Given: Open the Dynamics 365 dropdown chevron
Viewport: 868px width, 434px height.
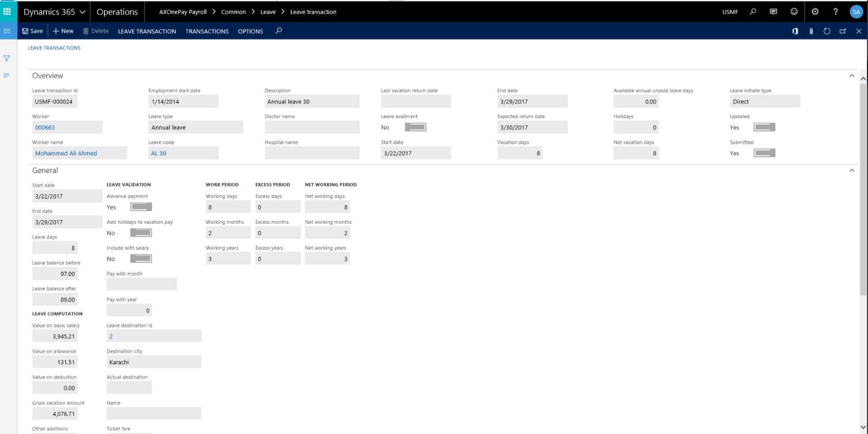Looking at the screenshot, I should tap(82, 12).
